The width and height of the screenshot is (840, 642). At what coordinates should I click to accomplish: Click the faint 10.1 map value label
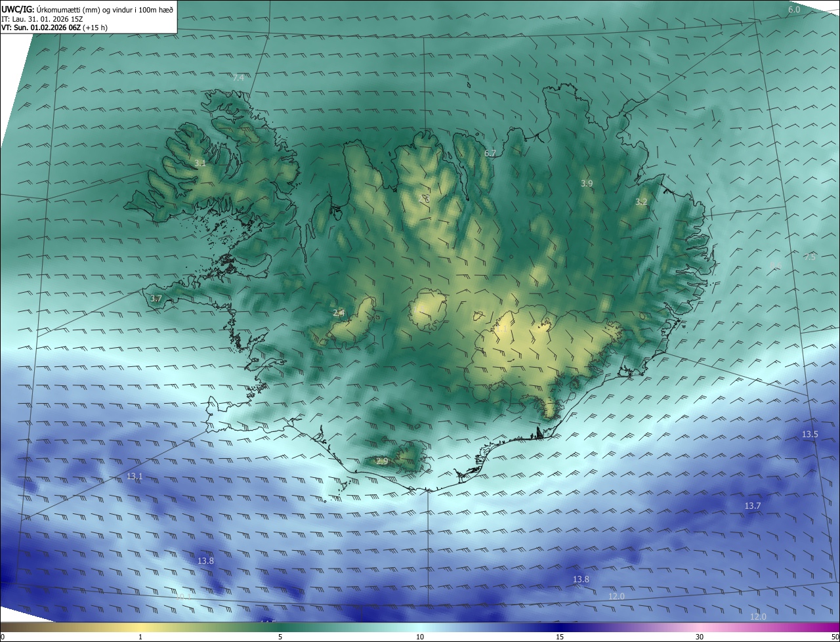pos(184,597)
